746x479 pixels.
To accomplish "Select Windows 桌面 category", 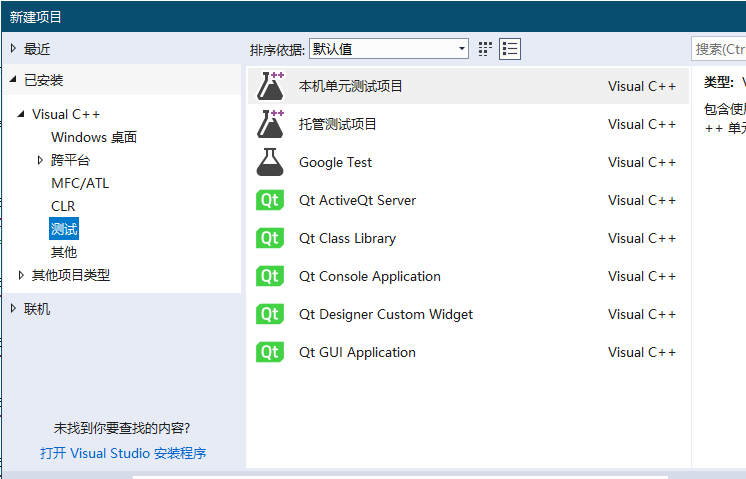I will click(x=94, y=137).
